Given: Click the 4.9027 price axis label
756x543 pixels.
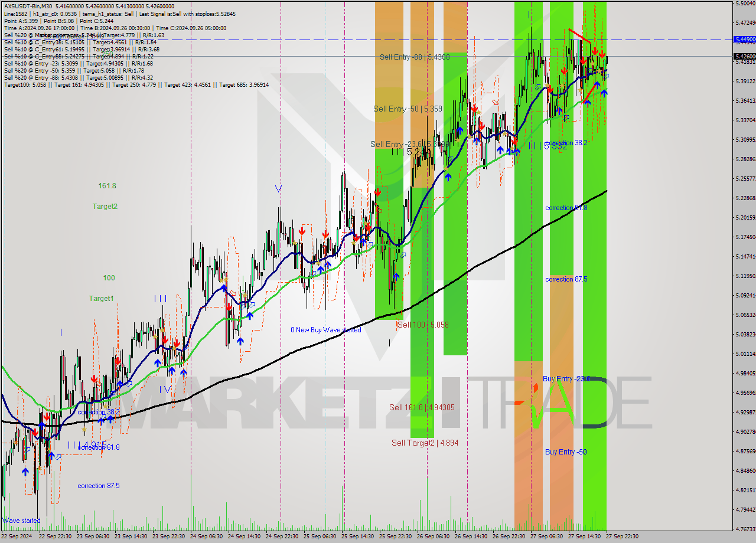Looking at the screenshot, I should 745,431.
